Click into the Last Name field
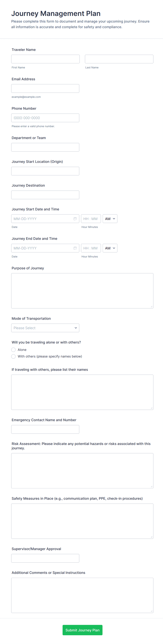Screen dimensions: 163x644 (119, 59)
